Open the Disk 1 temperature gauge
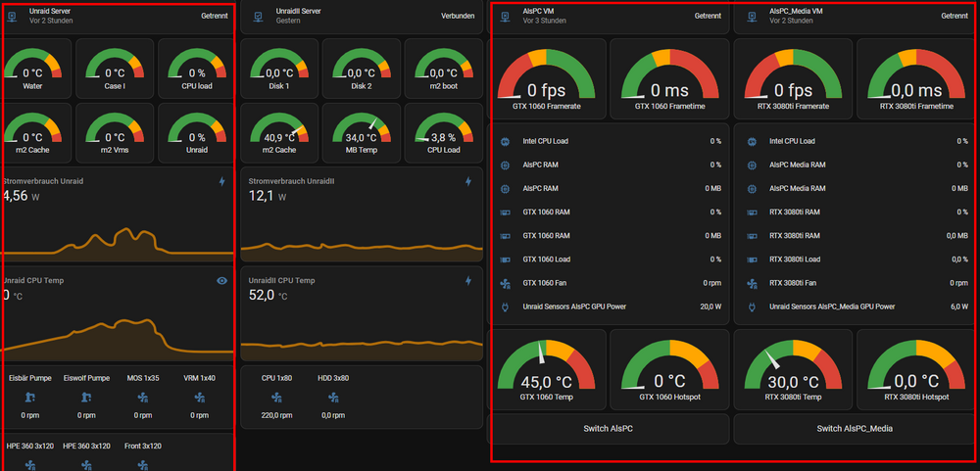The height and width of the screenshot is (471, 980). coord(278,69)
